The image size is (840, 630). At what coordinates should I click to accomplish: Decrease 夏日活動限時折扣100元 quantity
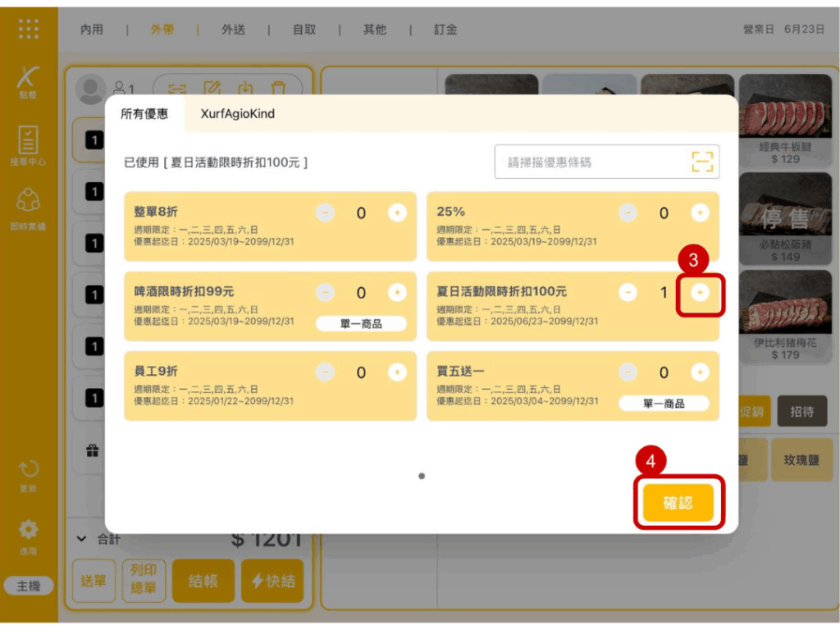pyautogui.click(x=628, y=292)
